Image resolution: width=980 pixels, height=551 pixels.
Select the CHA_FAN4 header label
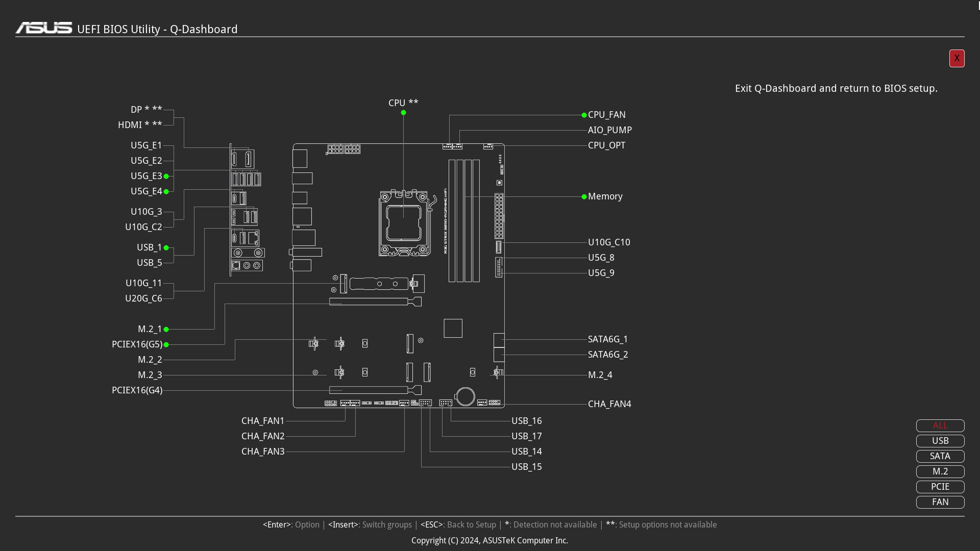(609, 404)
